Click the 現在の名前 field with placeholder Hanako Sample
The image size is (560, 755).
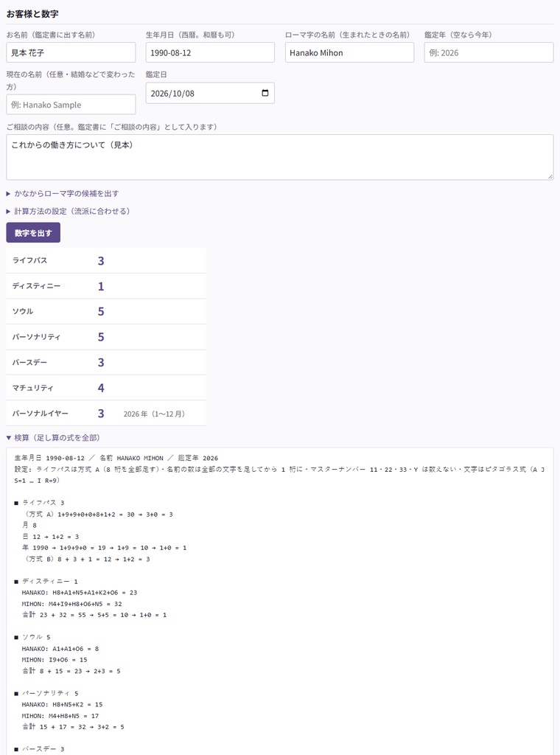[x=71, y=105]
